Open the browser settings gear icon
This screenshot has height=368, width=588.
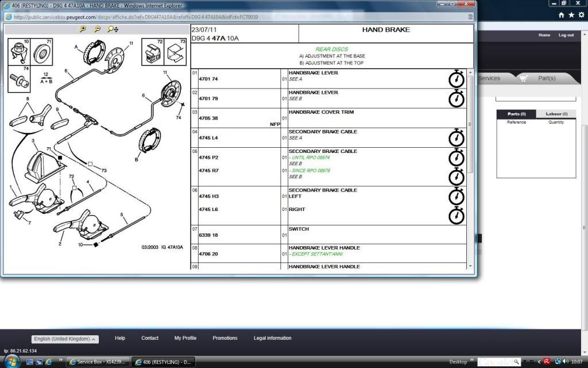click(581, 14)
